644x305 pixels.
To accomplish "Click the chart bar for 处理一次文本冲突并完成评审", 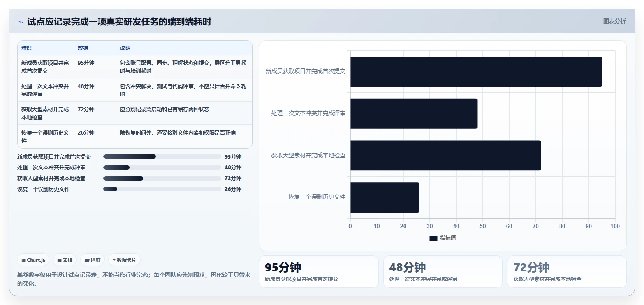I will click(414, 113).
